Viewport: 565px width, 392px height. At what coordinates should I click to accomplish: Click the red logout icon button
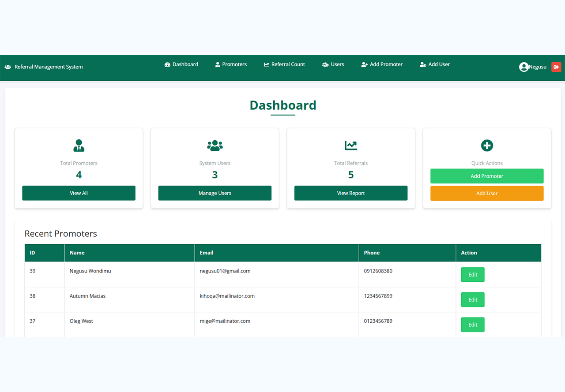(x=556, y=67)
